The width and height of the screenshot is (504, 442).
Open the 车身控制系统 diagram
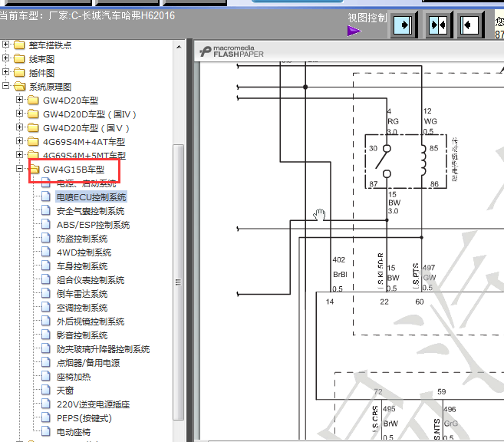point(82,266)
